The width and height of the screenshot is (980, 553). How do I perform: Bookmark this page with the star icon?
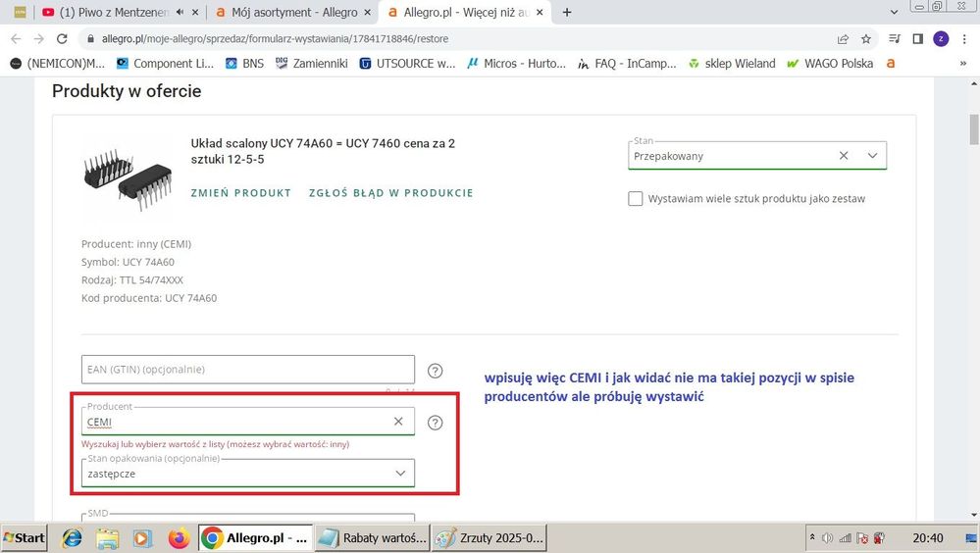tap(866, 39)
